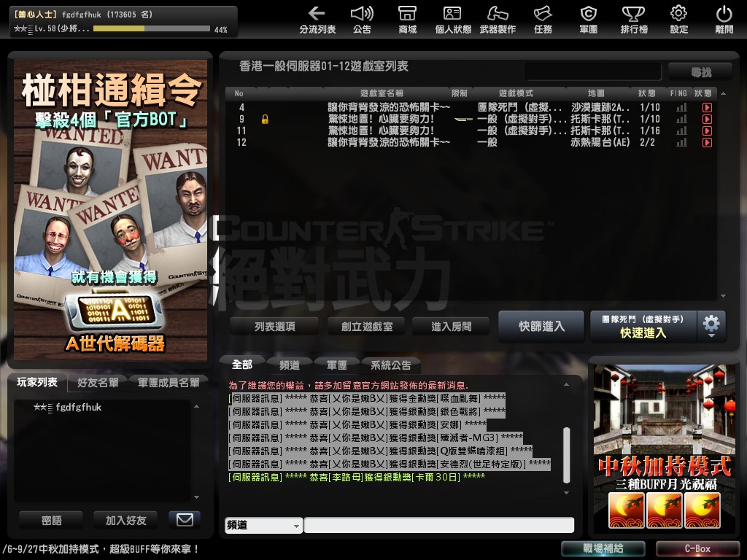Open mailbox envelope icon
Image resolution: width=747 pixels, height=560 pixels.
(185, 519)
